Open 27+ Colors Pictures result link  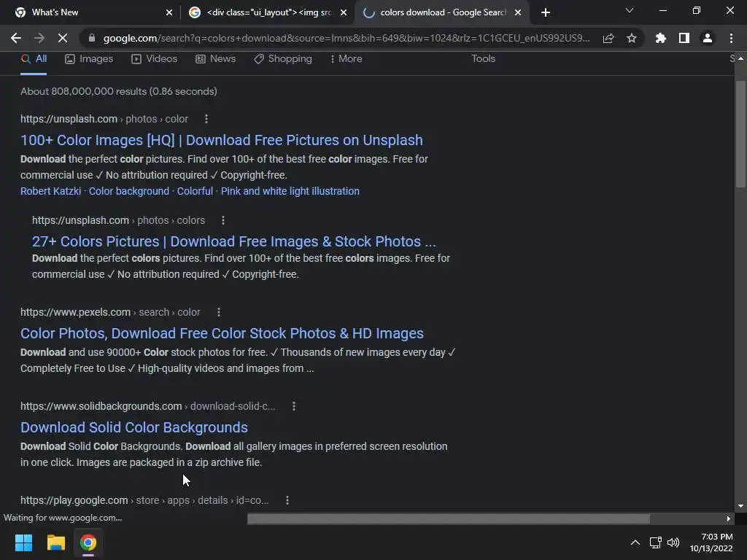tap(234, 241)
